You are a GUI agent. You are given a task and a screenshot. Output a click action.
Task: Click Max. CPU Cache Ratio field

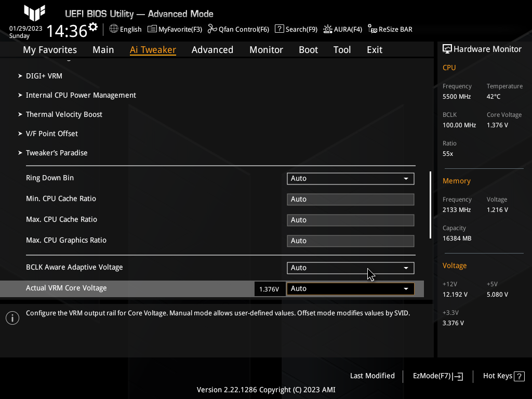[x=351, y=220]
